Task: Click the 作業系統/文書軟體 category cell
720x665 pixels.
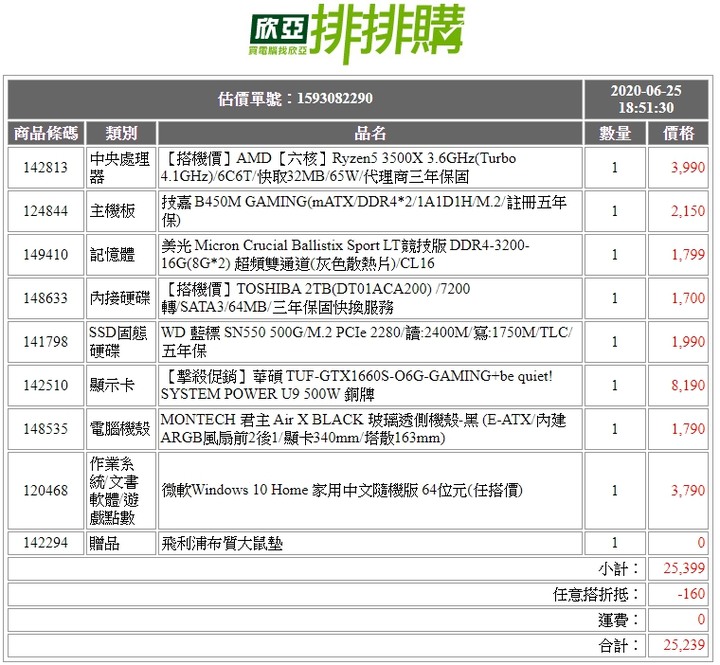Action: click(x=121, y=490)
